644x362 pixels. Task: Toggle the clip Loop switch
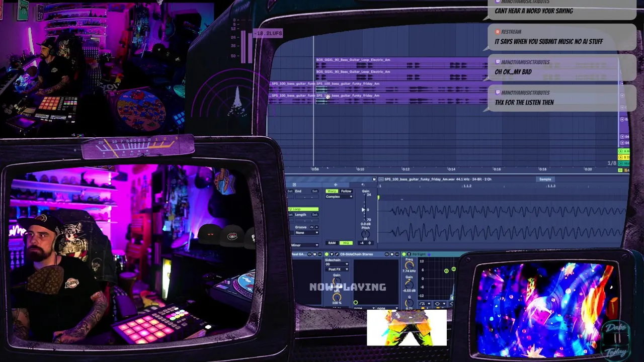pyautogui.click(x=303, y=209)
